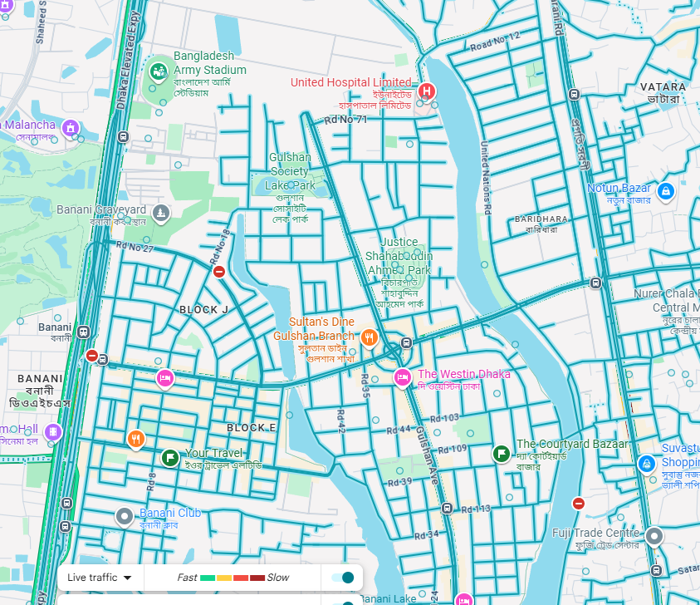Click the Dhaka Elevated Expy label
This screenshot has width=700, height=605.
(128, 61)
